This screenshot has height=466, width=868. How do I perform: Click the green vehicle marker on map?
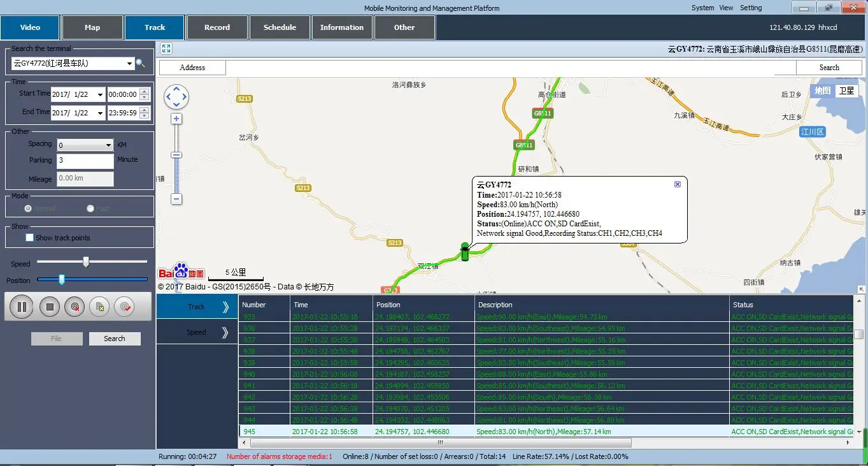click(465, 252)
